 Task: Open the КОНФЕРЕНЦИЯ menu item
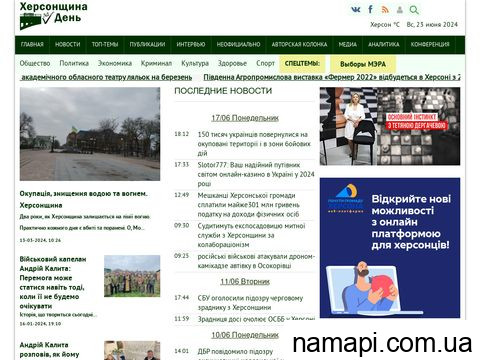[x=430, y=44]
